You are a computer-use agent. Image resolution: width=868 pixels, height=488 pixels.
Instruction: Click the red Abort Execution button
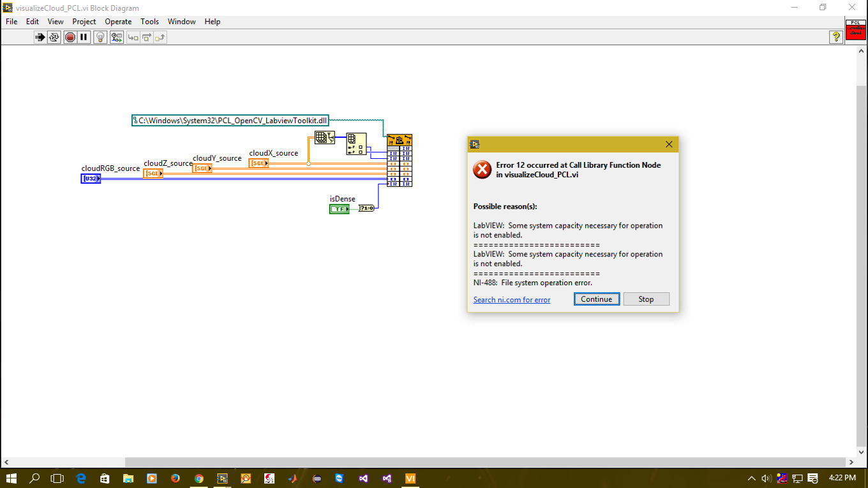70,38
